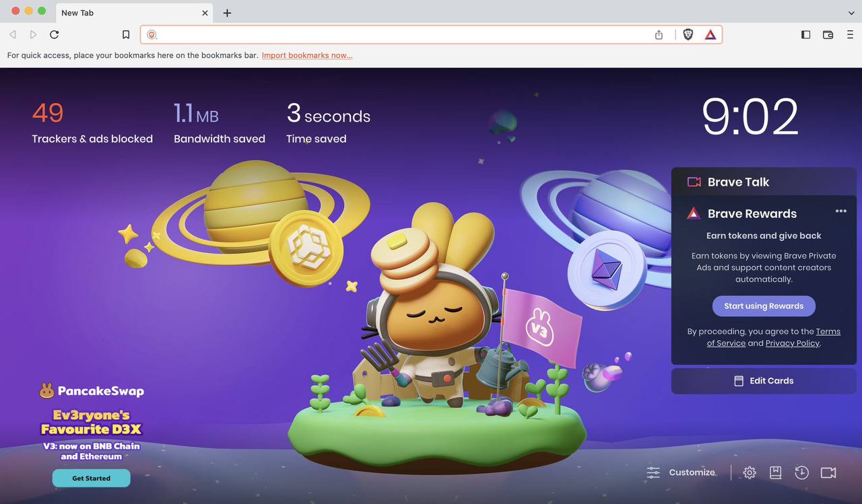This screenshot has width=862, height=504.
Task: Click the Customize sliders icon
Action: (x=653, y=472)
